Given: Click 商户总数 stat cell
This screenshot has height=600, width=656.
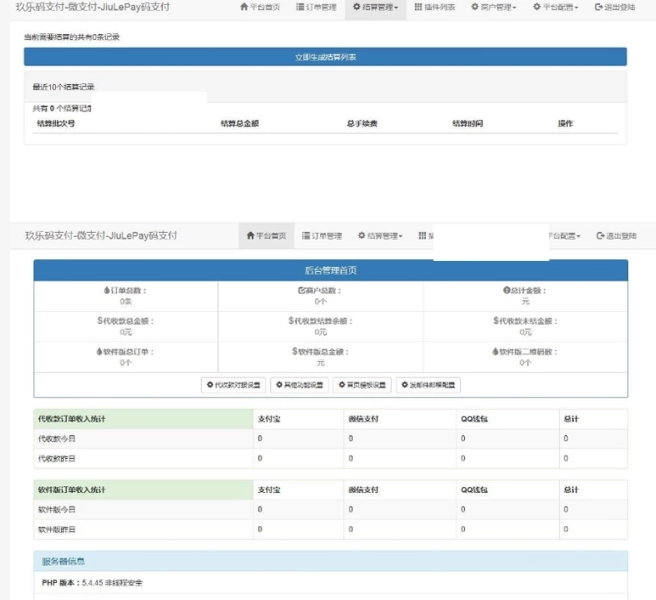Looking at the screenshot, I should 320,296.
